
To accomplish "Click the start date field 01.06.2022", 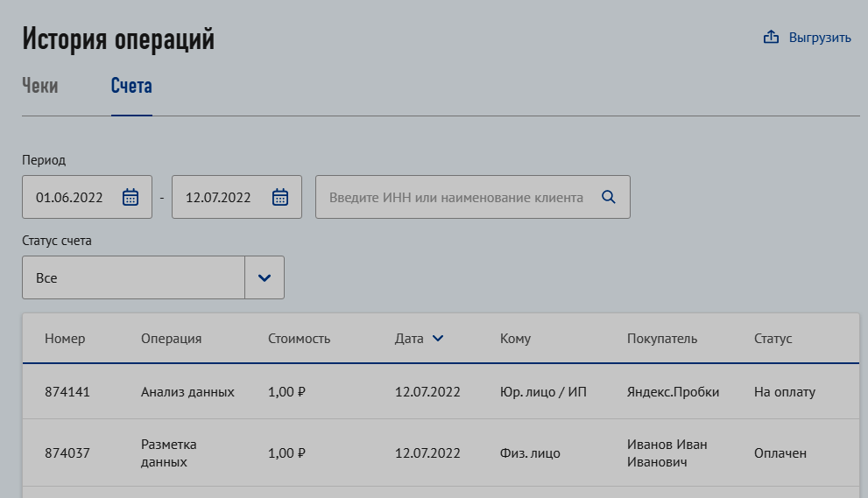I will click(x=69, y=197).
